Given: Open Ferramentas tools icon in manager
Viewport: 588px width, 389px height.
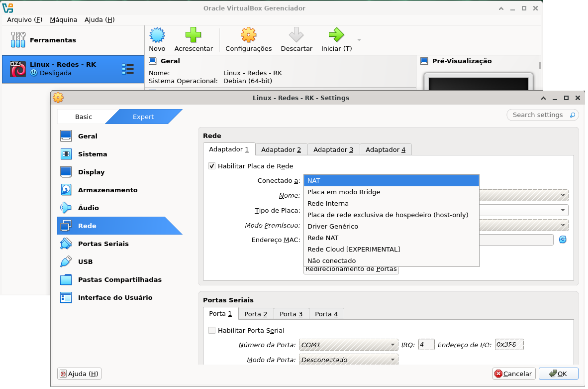Looking at the screenshot, I should click(18, 40).
